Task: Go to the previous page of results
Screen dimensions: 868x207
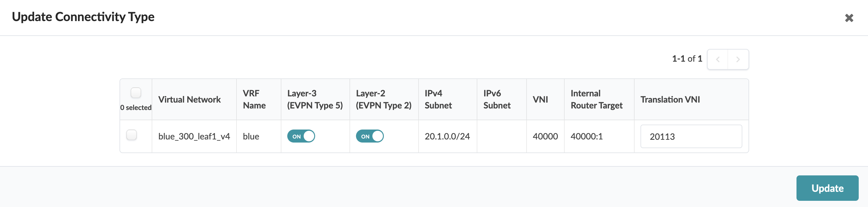Action: [x=718, y=59]
